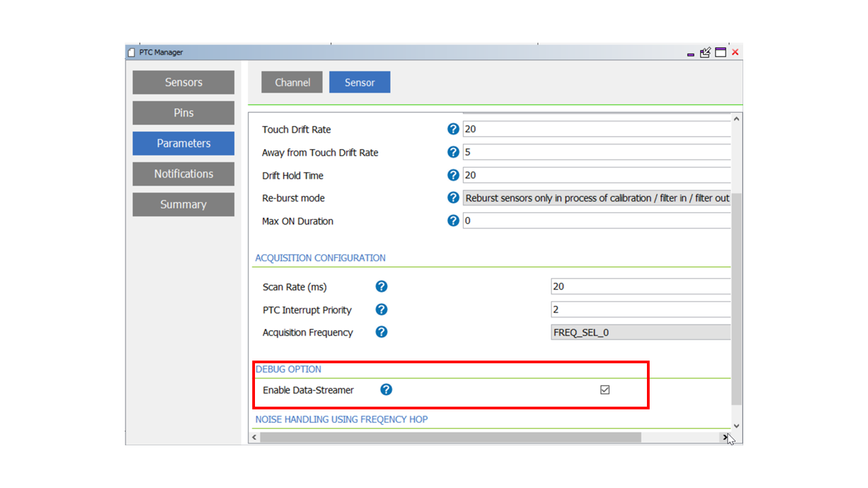Click help icon next to Max ON Duration
The width and height of the screenshot is (868, 488).
point(454,221)
